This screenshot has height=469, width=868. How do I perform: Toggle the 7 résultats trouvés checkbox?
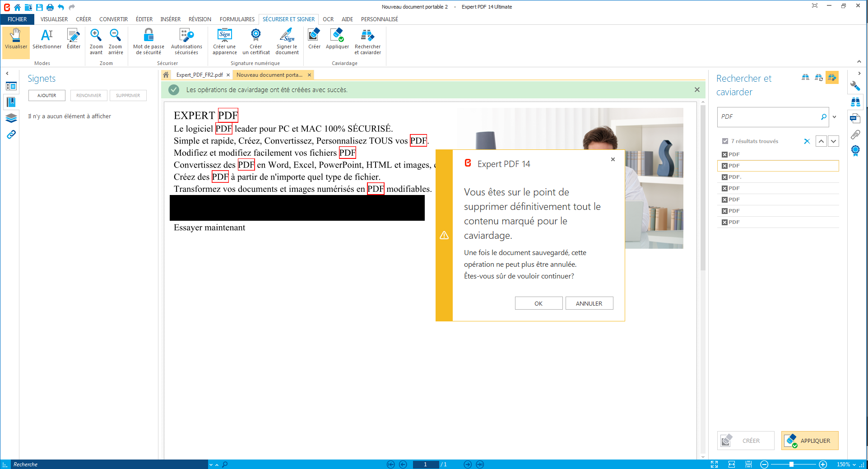coord(725,141)
